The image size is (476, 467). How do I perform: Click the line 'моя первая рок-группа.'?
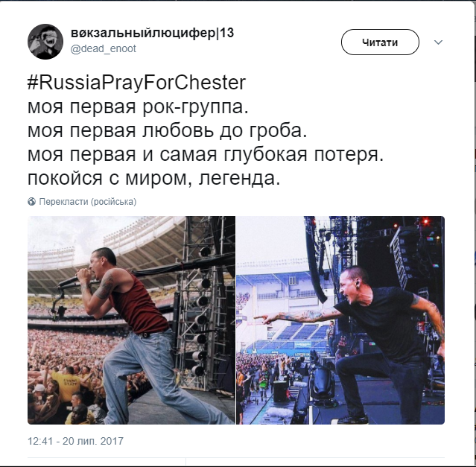pos(138,107)
